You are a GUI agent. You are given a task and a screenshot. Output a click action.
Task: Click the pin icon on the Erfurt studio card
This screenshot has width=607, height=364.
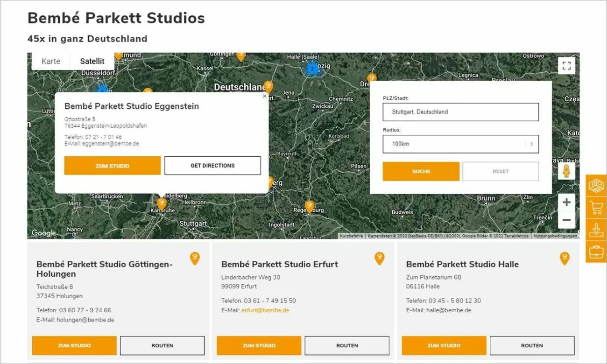(380, 258)
